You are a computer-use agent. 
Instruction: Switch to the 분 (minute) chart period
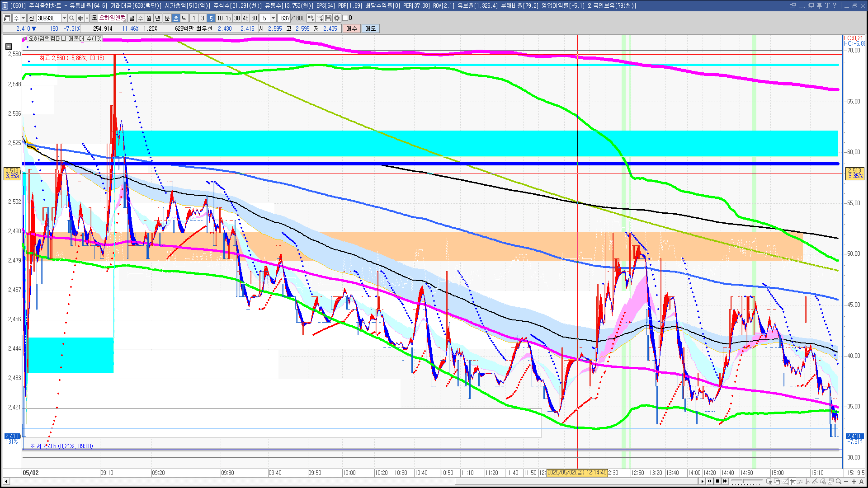[x=167, y=18]
